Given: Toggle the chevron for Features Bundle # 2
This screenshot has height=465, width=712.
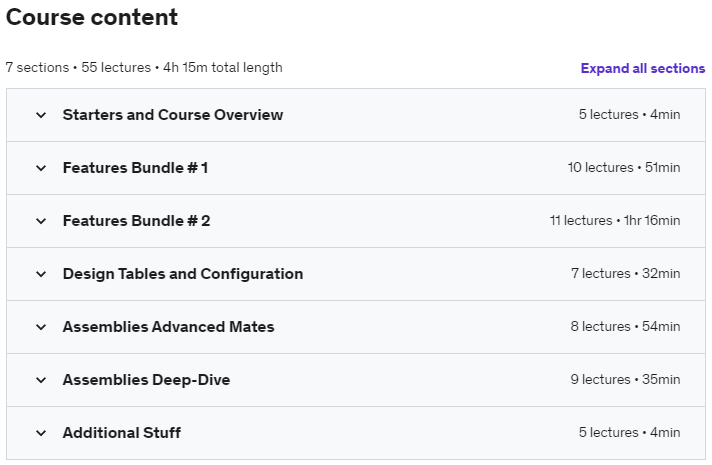Looking at the screenshot, I should pos(41,221).
